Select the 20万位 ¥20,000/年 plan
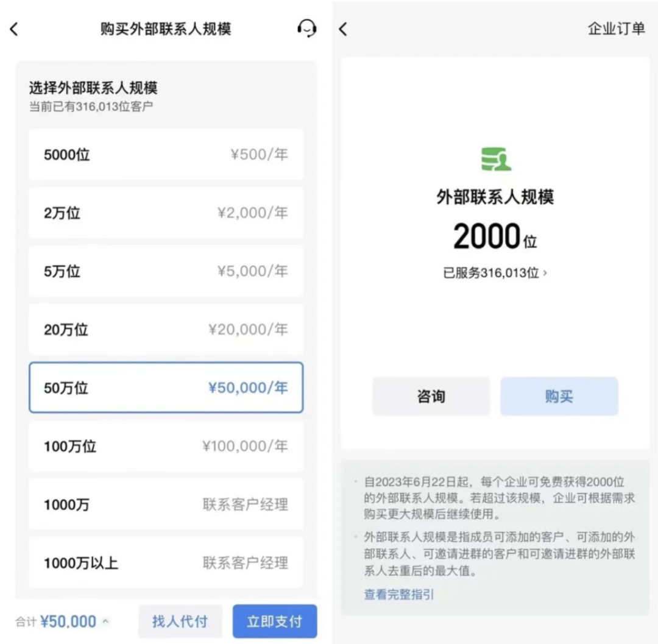 (165, 330)
